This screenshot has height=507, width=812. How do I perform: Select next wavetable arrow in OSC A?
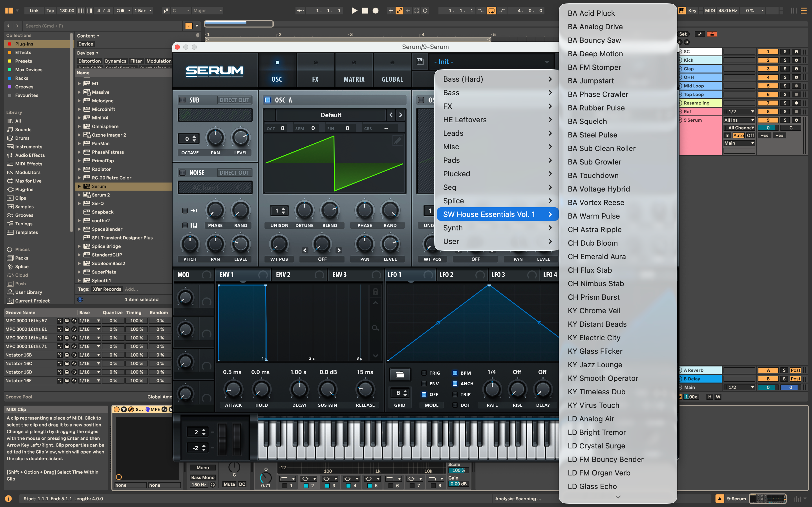401,115
